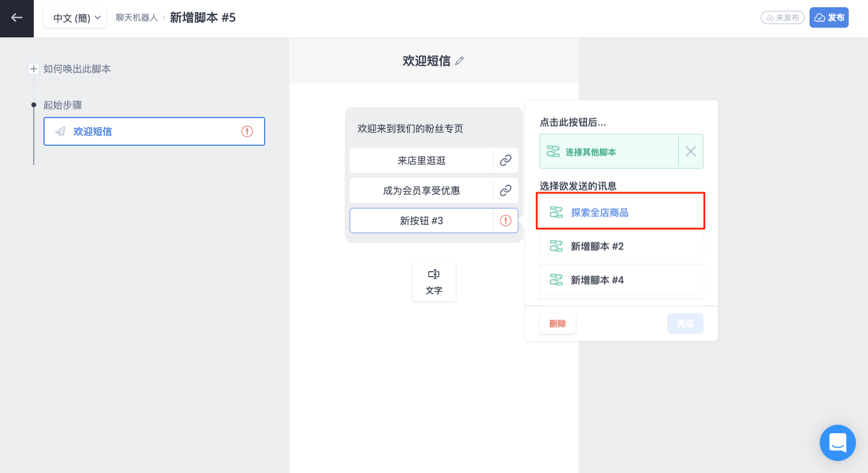Click the pencil icon beside 欢迎短信 title
This screenshot has width=868, height=473.
[x=459, y=61]
